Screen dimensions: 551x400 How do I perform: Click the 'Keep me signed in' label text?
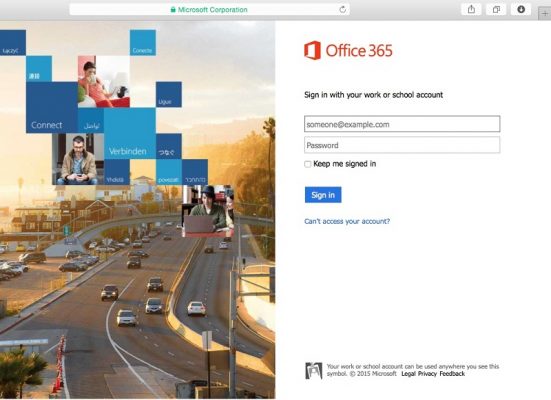click(x=345, y=164)
